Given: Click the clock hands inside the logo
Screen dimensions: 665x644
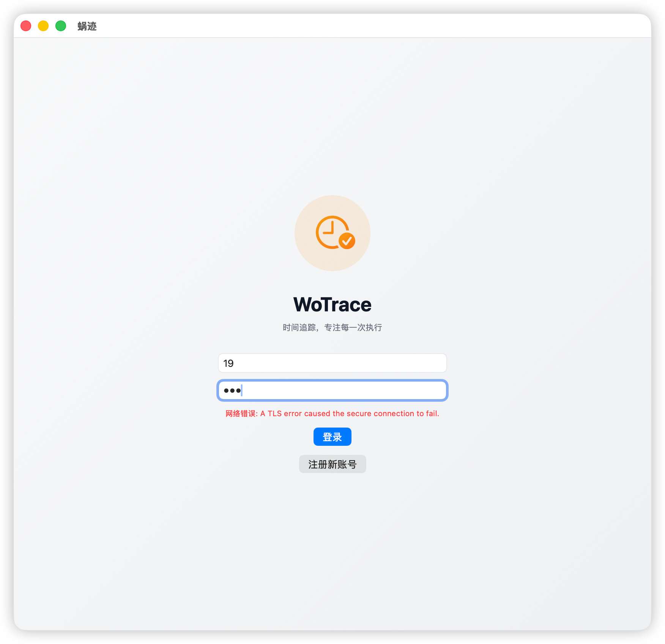Looking at the screenshot, I should (329, 228).
